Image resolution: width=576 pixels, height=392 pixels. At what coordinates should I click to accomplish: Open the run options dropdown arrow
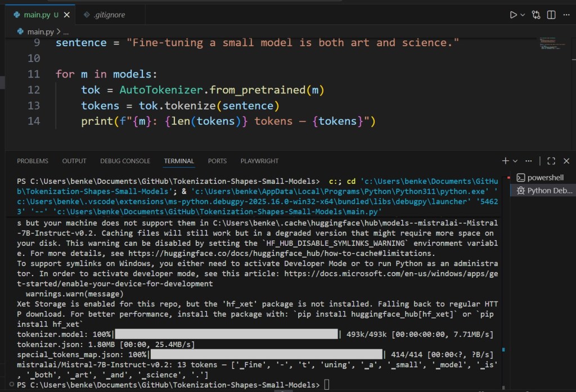523,15
